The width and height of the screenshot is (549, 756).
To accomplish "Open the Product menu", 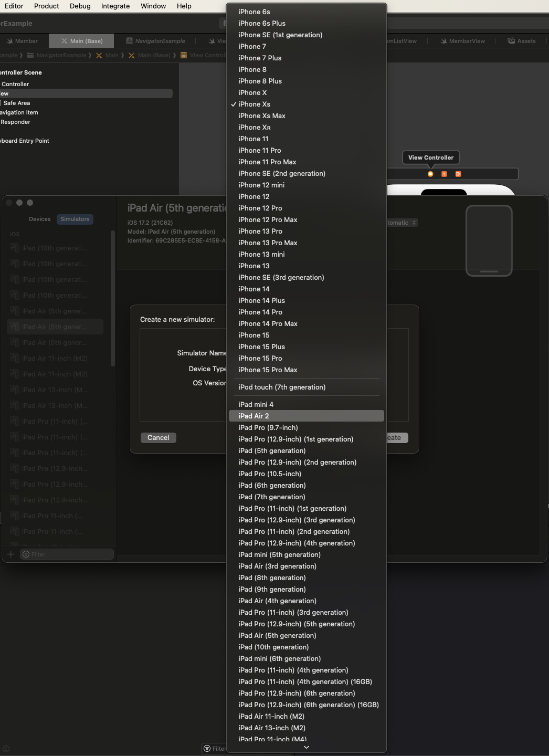I will pyautogui.click(x=46, y=6).
